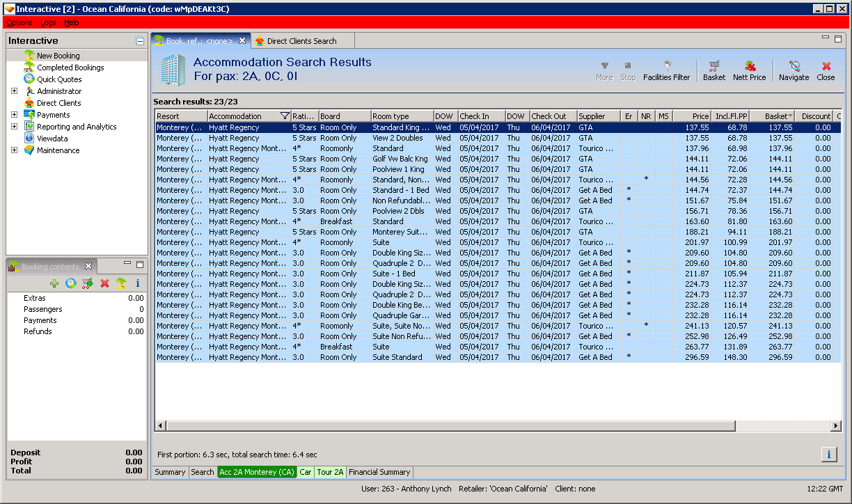The width and height of the screenshot is (852, 504).
Task: Expand the Reporting and Analytics node
Action: 14,127
